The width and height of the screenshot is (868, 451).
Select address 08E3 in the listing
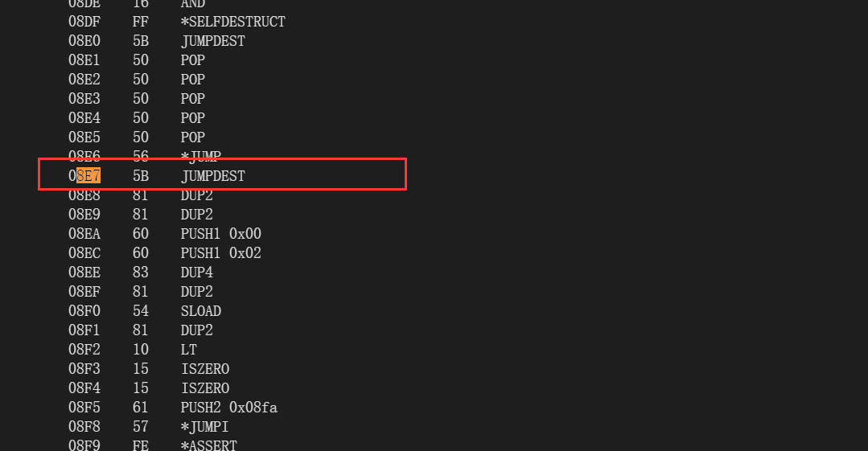[x=84, y=99]
